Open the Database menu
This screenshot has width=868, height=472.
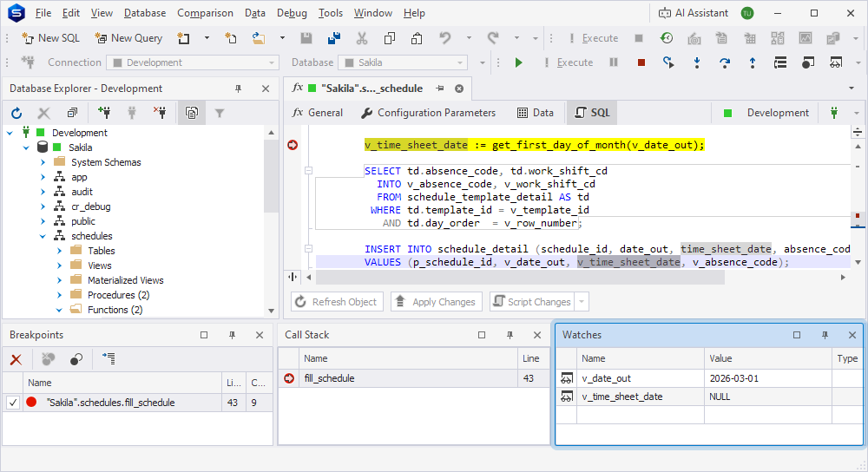[145, 13]
